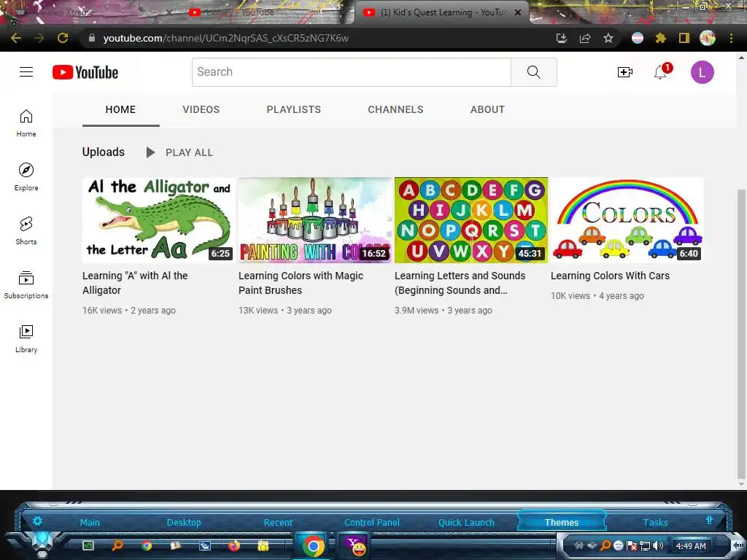Click the robot start button

(43, 544)
